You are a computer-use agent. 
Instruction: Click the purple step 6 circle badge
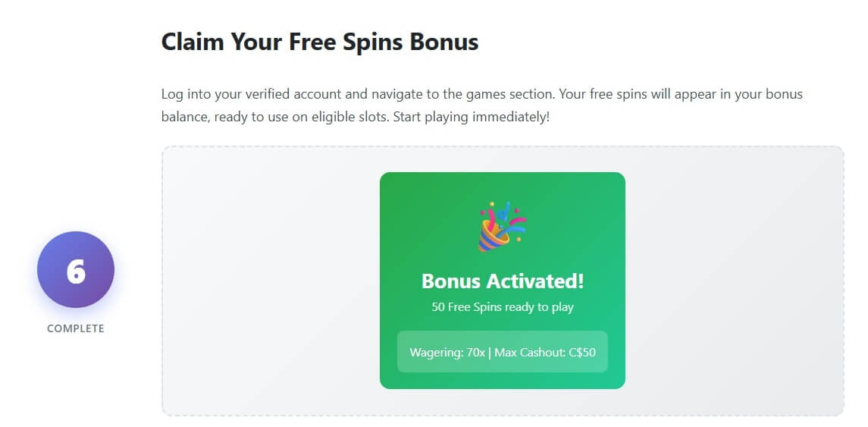(76, 269)
